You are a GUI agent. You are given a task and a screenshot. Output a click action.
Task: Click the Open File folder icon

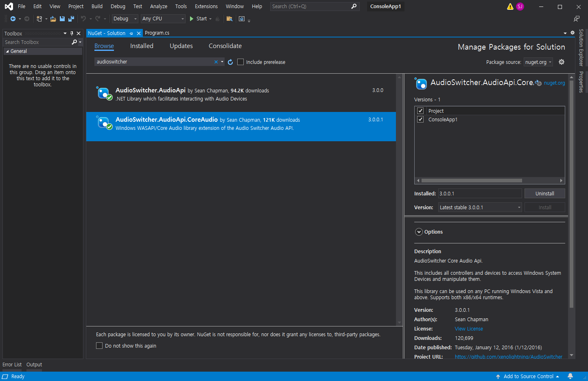(x=53, y=19)
